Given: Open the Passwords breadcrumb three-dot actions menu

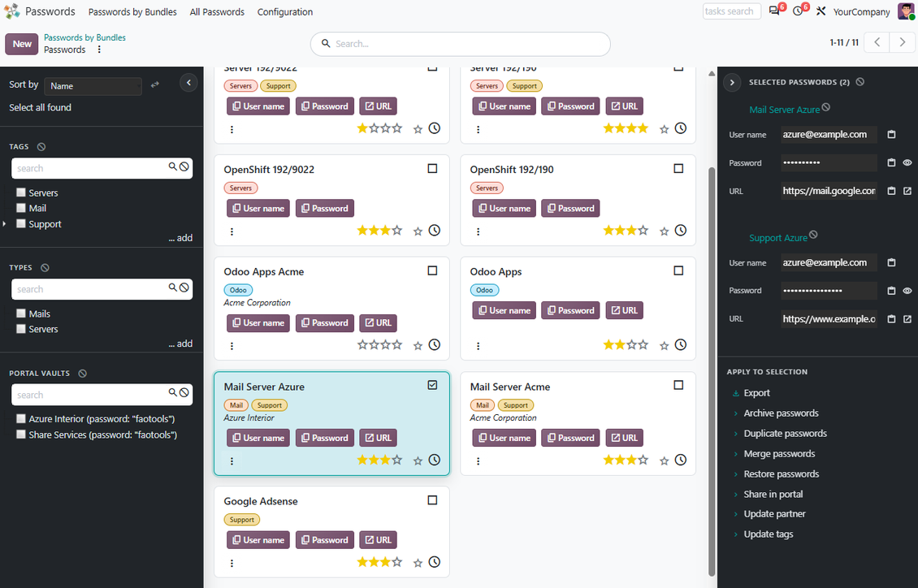Looking at the screenshot, I should pos(99,50).
